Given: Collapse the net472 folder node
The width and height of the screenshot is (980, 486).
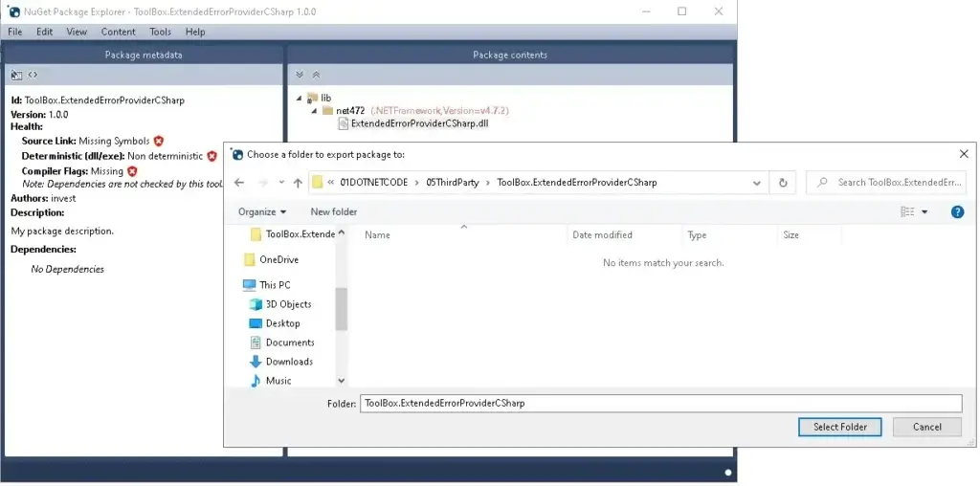Looking at the screenshot, I should (315, 111).
